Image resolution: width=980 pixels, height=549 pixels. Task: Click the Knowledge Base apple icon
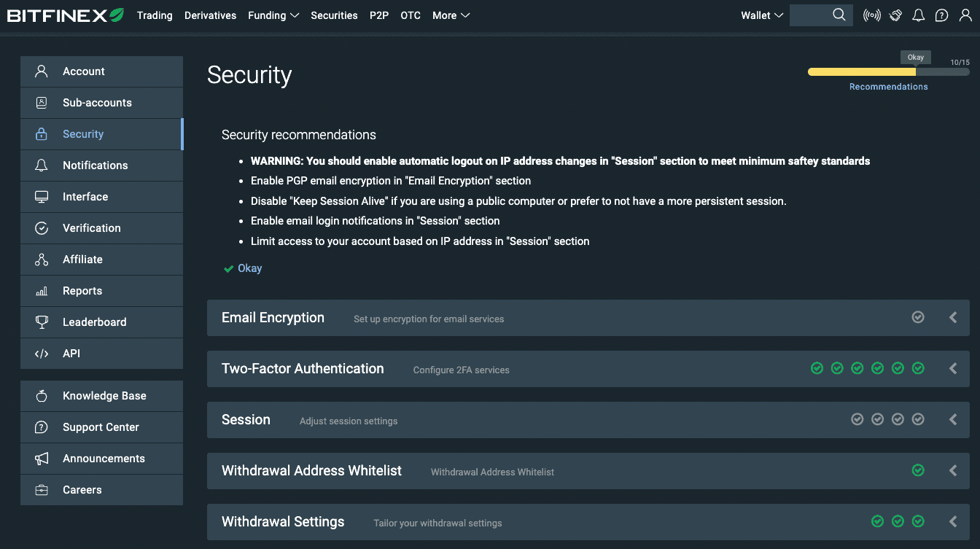42,396
